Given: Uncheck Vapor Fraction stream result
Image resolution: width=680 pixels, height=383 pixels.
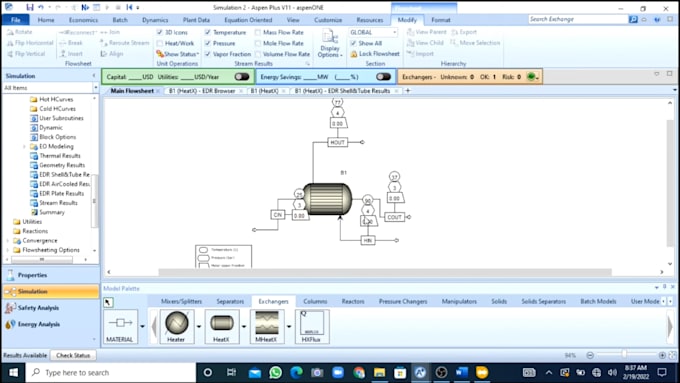Looking at the screenshot, I should coord(208,54).
